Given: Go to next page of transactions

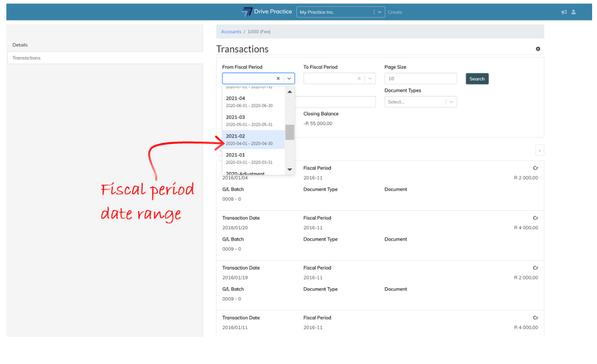Looking at the screenshot, I should point(540,151).
